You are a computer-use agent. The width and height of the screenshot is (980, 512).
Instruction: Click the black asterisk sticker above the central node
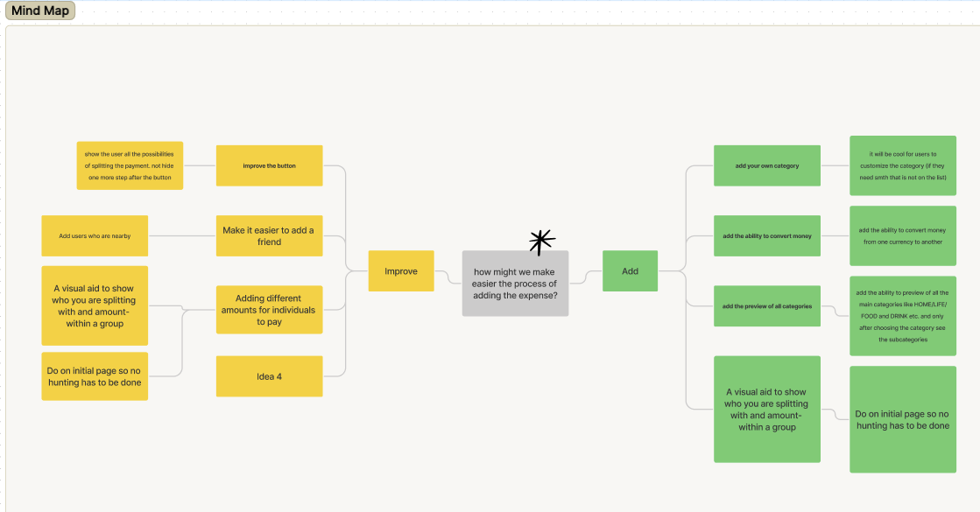[x=542, y=240]
